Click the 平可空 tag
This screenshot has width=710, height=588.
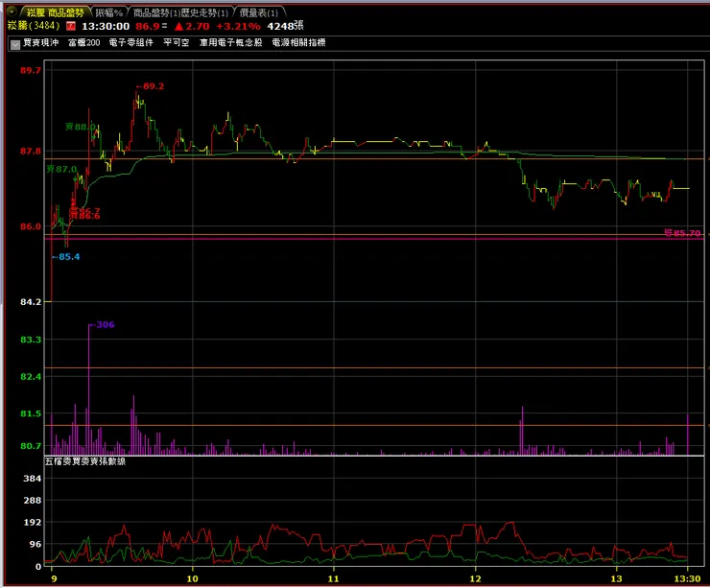tap(177, 42)
